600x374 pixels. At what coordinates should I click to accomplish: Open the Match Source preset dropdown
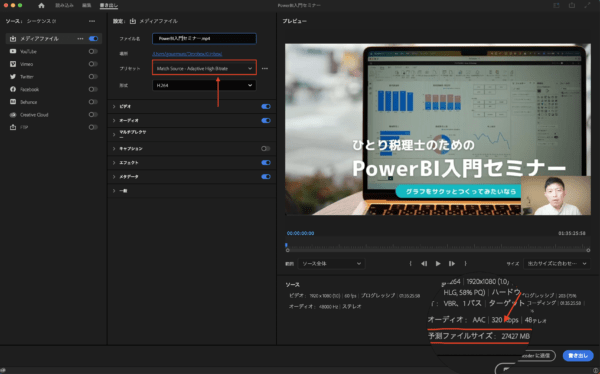pyautogui.click(x=204, y=69)
